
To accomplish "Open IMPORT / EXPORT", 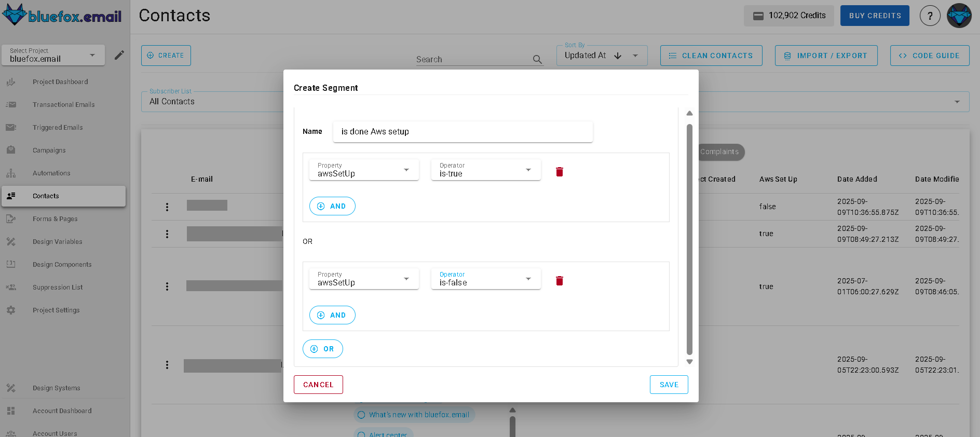I will [826, 56].
